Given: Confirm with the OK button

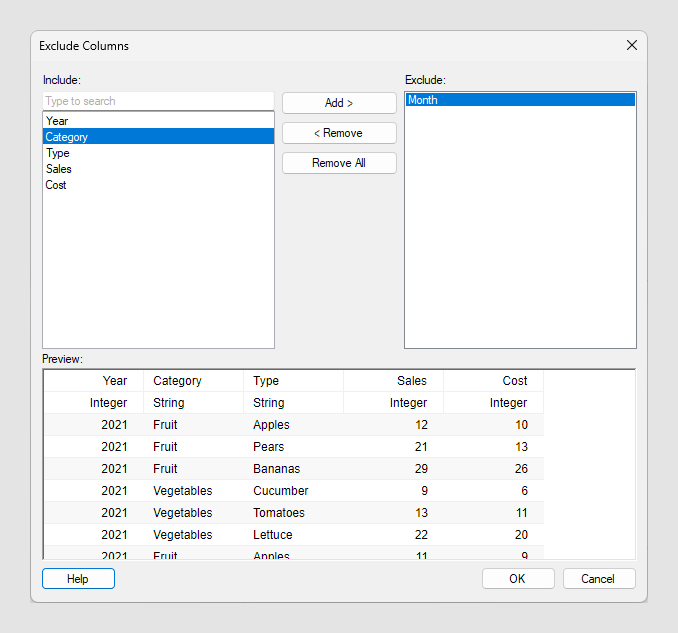Looking at the screenshot, I should [x=517, y=579].
